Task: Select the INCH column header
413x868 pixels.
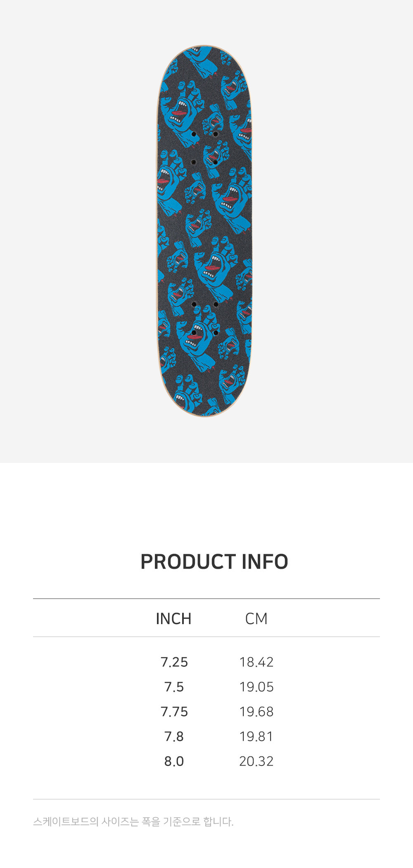Action: coord(173,619)
